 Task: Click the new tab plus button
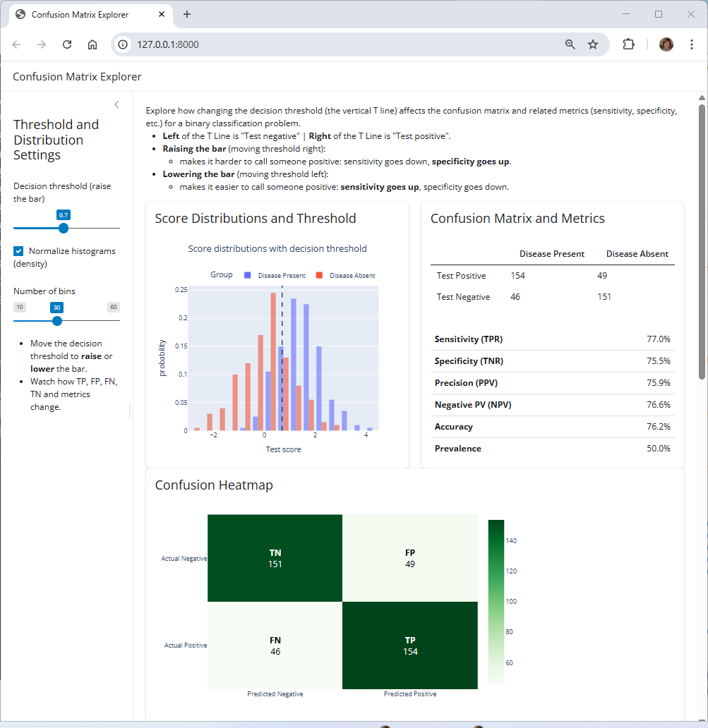(x=186, y=14)
